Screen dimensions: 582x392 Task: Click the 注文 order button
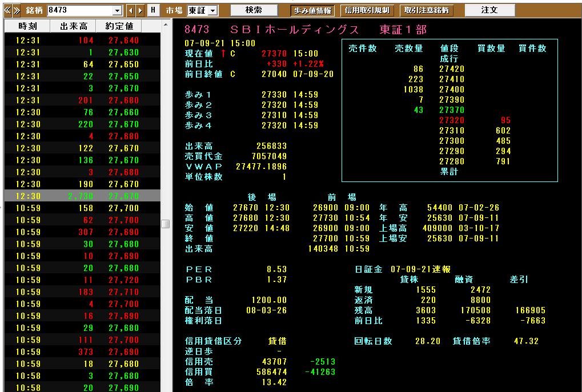489,10
